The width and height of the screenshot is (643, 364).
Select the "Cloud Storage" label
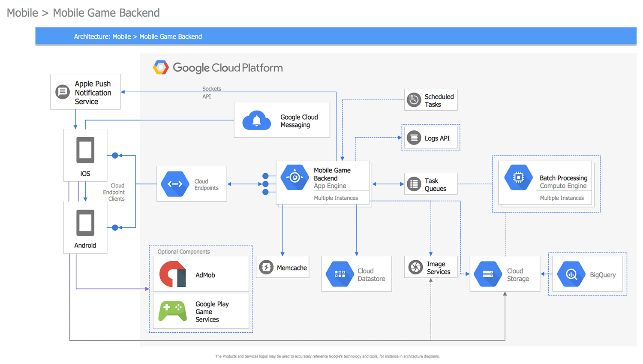point(518,275)
